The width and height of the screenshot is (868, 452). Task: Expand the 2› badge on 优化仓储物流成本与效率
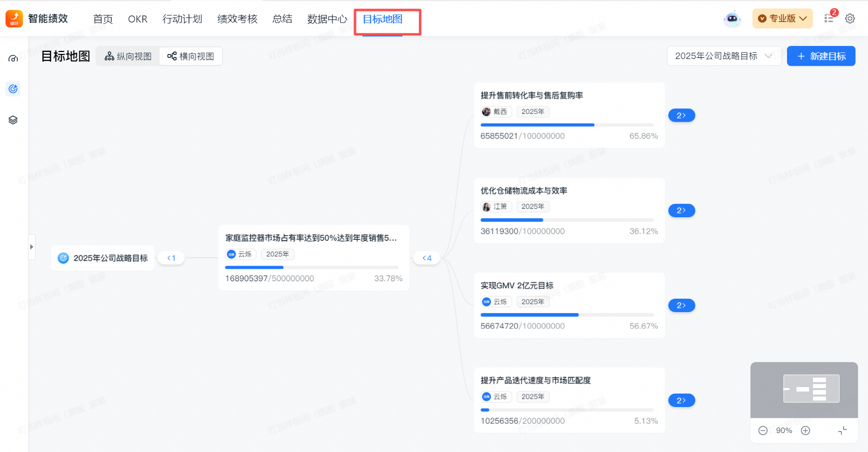(681, 210)
